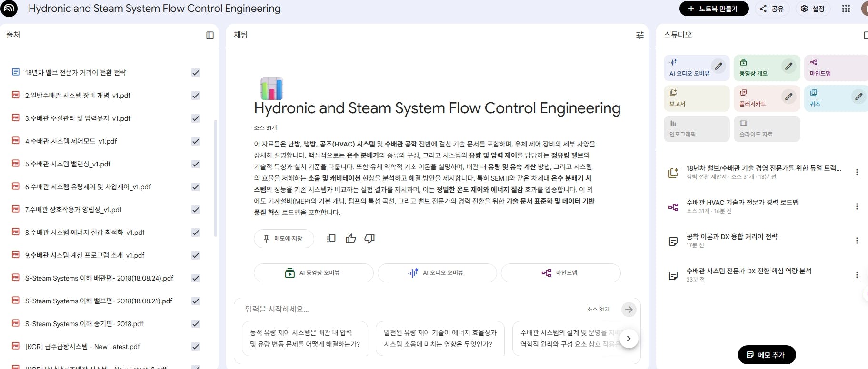Open [KOR] 급수급탕시스템 - New Latest.pdf source
This screenshot has width=868, height=369.
point(82,347)
